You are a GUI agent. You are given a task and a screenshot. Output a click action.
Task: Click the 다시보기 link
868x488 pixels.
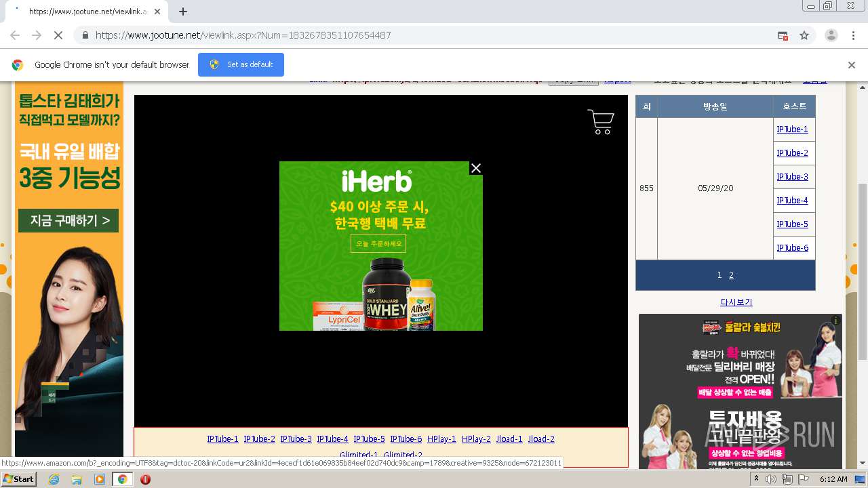pyautogui.click(x=736, y=302)
